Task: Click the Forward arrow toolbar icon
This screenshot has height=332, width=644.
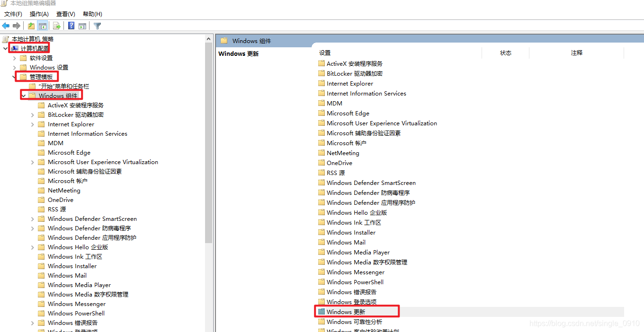Action: pos(17,26)
